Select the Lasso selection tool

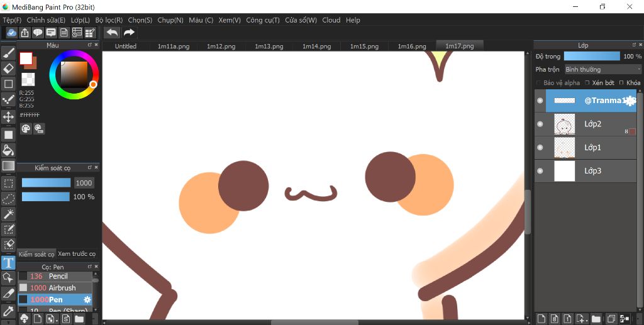8,199
